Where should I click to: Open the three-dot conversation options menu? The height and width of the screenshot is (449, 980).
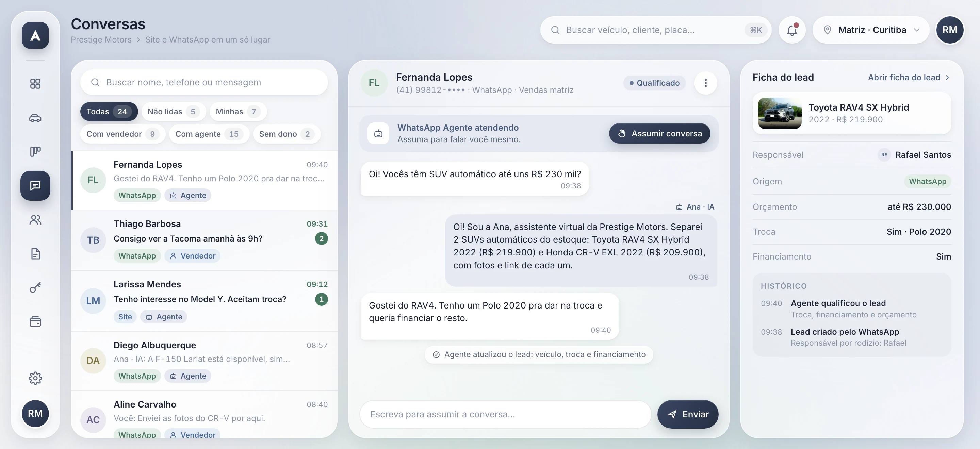706,83
